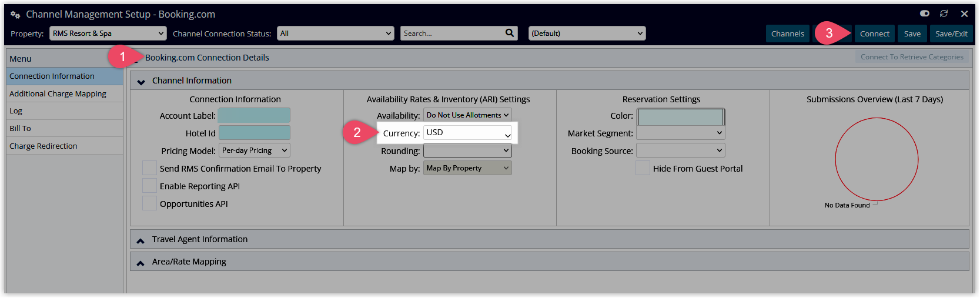Click the Save button
This screenshot has height=298, width=980.
912,34
